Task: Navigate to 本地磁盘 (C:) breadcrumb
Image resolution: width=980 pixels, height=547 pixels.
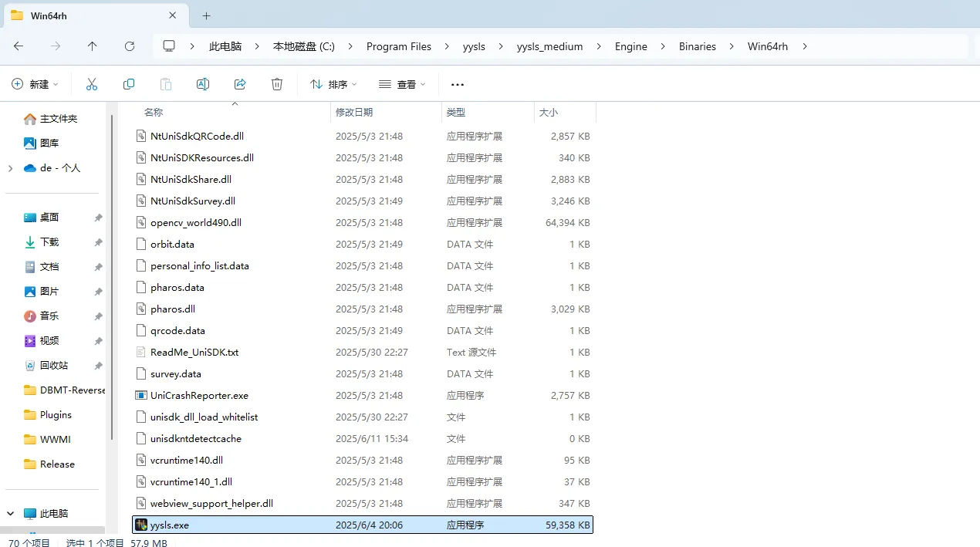Action: [304, 46]
